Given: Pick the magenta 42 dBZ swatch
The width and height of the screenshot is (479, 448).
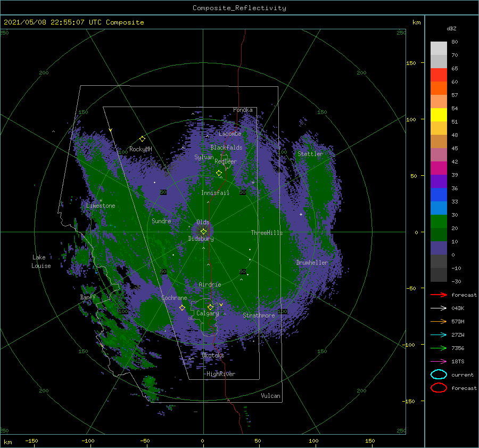Looking at the screenshot, I should [x=439, y=168].
